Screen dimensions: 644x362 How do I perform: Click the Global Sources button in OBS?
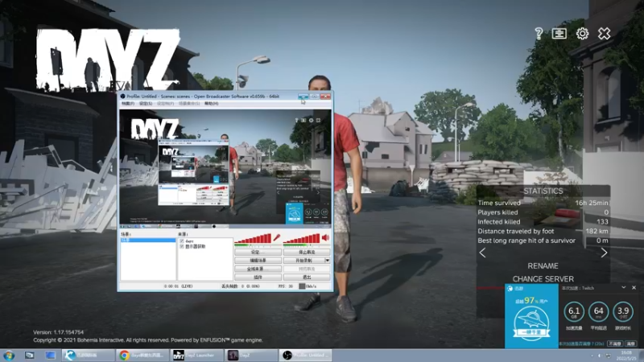point(258,269)
